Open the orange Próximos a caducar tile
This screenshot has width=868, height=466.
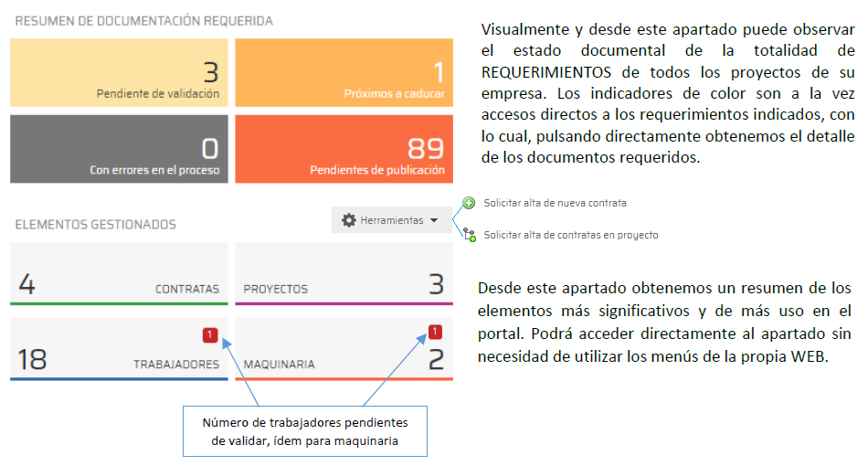[344, 73]
